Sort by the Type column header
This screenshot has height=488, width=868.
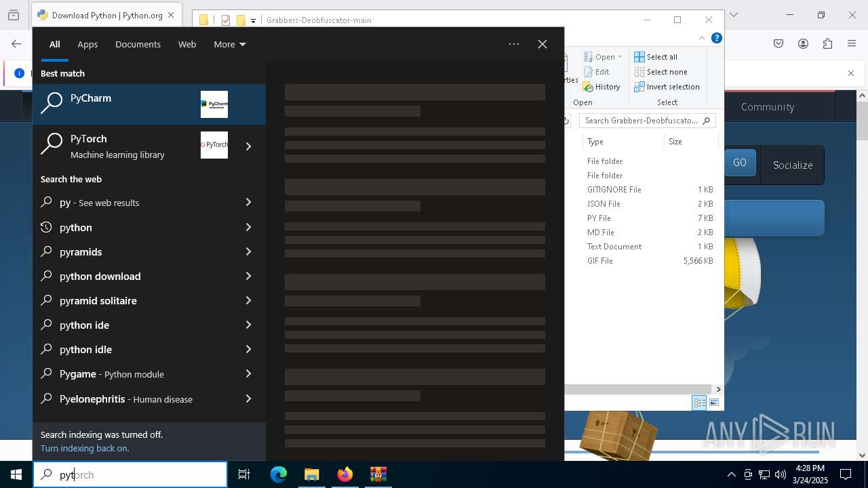point(623,142)
